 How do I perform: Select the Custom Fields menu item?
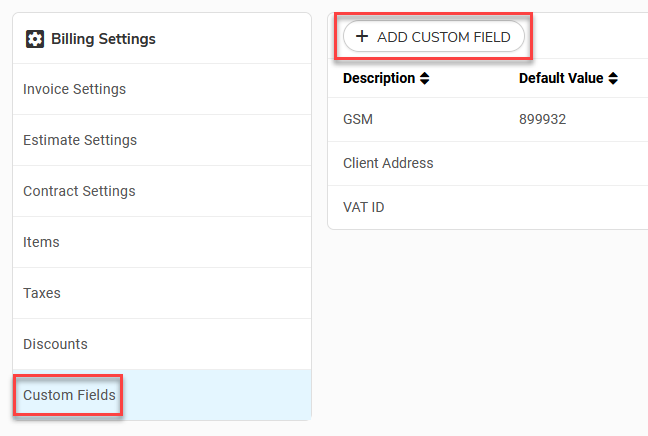click(x=162, y=395)
